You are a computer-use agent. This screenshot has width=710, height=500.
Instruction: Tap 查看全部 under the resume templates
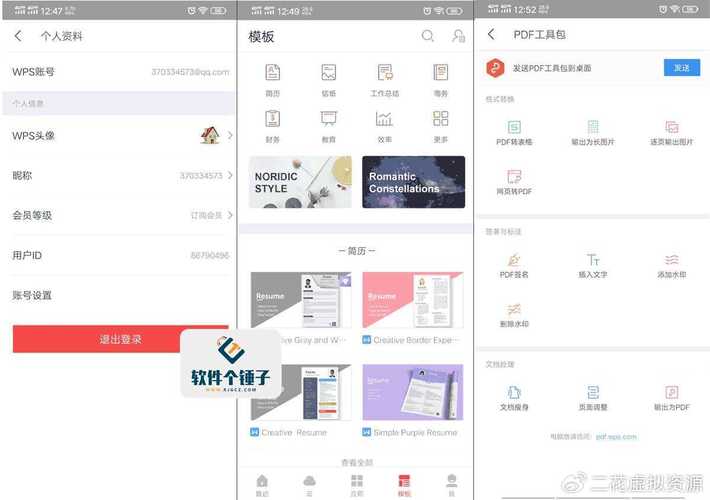pos(357,462)
